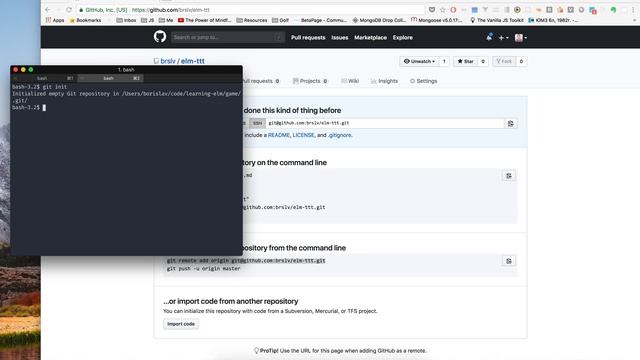Click the fork count 0
The height and width of the screenshot is (360, 640).
521,61
